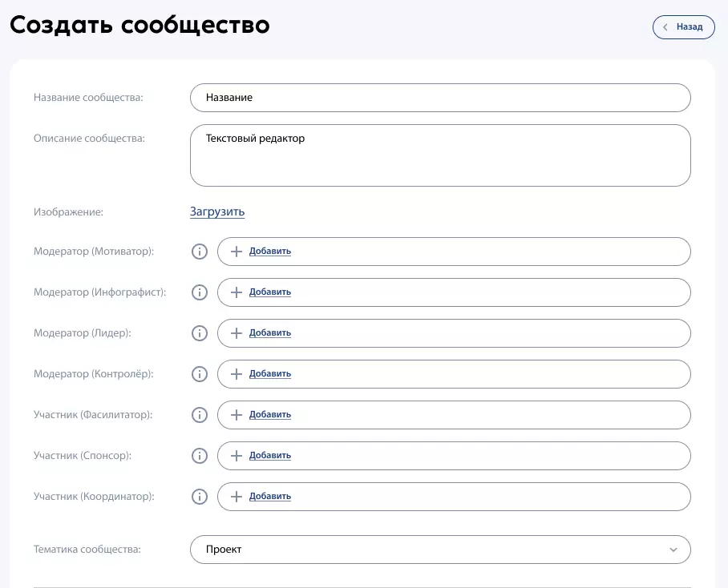Viewport: 728px width, 588px height.
Task: Focus the Название сообщества input field
Action: 439,98
